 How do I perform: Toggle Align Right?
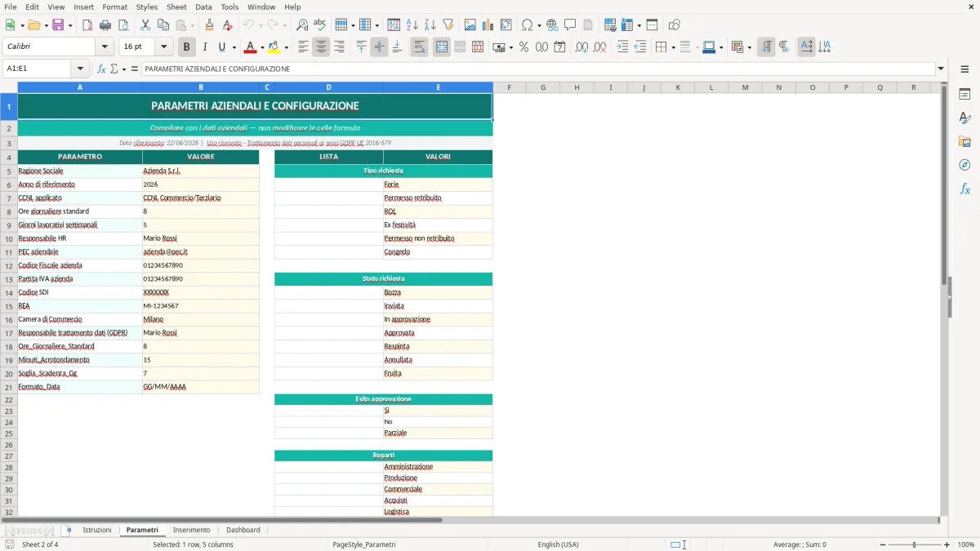click(x=339, y=47)
